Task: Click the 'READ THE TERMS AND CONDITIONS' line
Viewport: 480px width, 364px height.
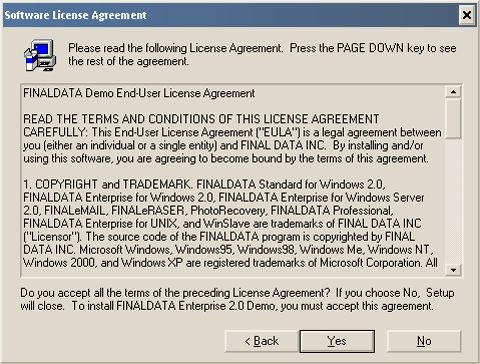Action: coord(201,119)
